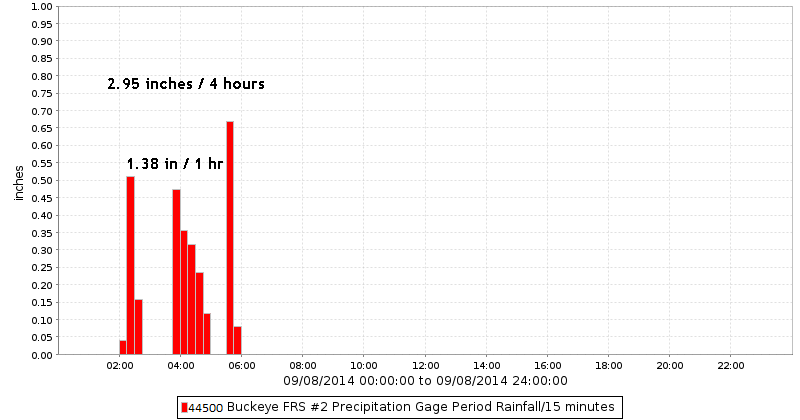The height and width of the screenshot is (420, 800).
Task: Click the 0.95 y-axis tick label
Action: [x=42, y=24]
